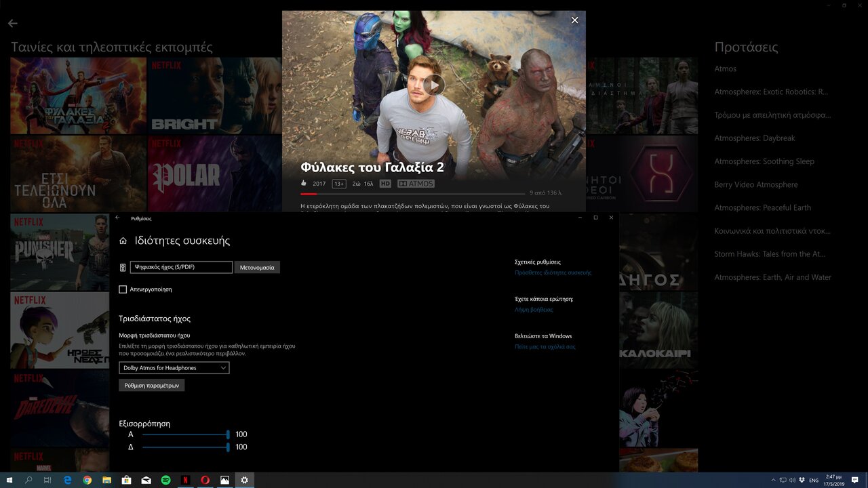Screen dimensions: 868x488
Task: Open the Guardians of the Galaxy thumbnail
Action: [78, 96]
